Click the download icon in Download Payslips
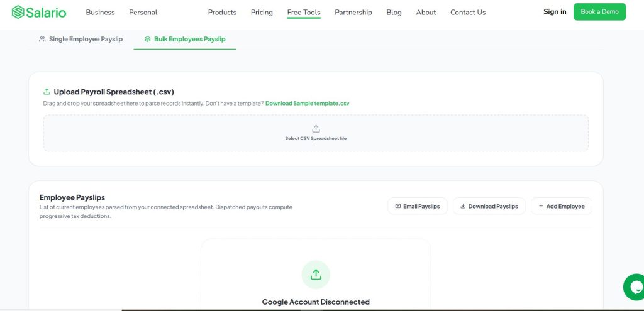Screen dimensions: 644x311 point(463,206)
